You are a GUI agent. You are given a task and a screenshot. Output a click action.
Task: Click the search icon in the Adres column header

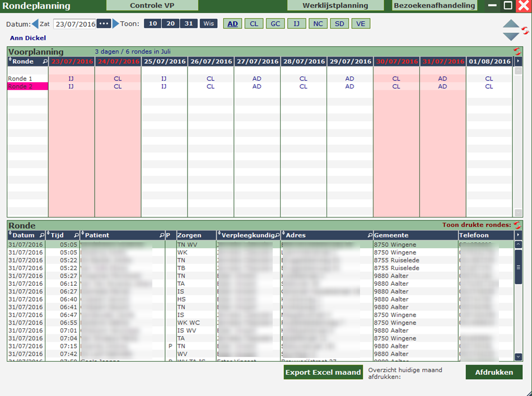coord(370,235)
